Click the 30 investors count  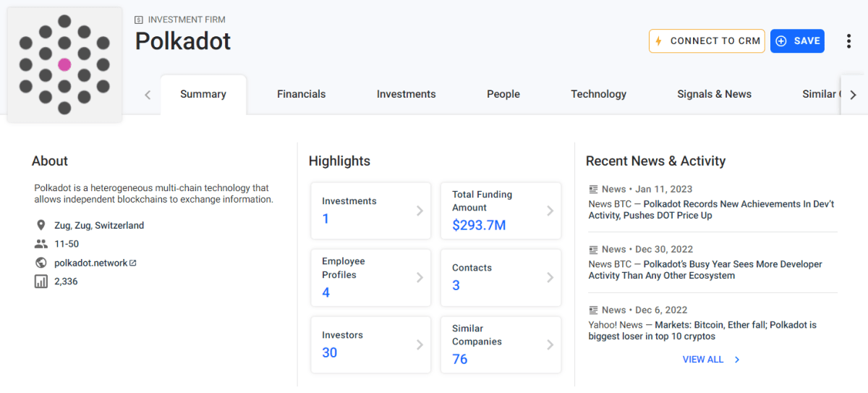tap(330, 352)
